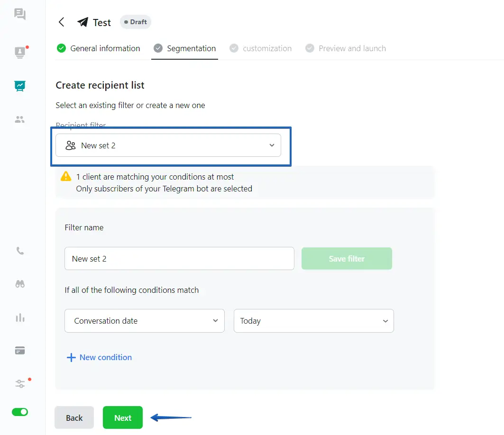The width and height of the screenshot is (504, 435).
Task: Select the Segmentation step tab
Action: pyautogui.click(x=185, y=48)
